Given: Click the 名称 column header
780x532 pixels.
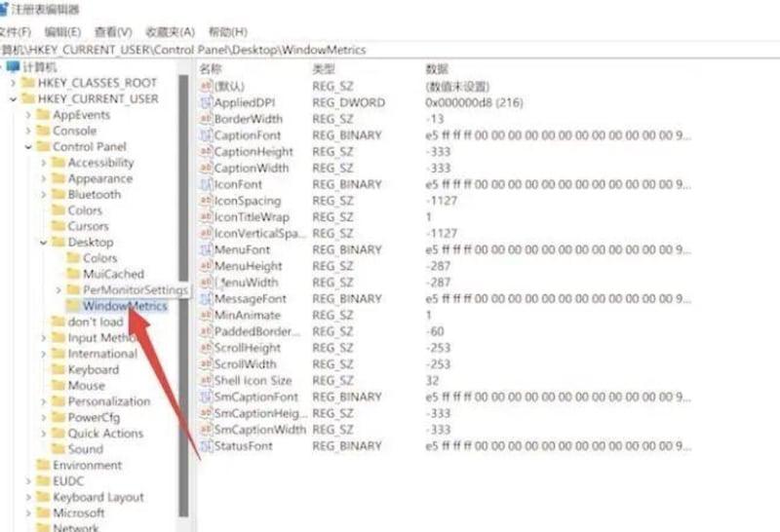Looking at the screenshot, I should tap(211, 69).
